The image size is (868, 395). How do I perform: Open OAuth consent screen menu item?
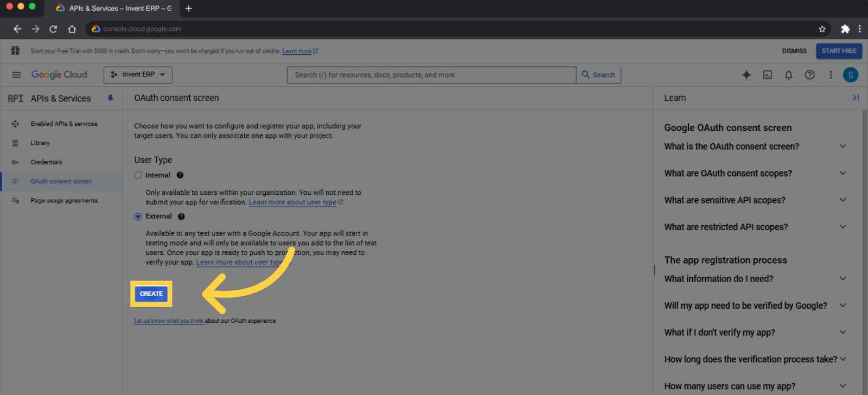(61, 182)
